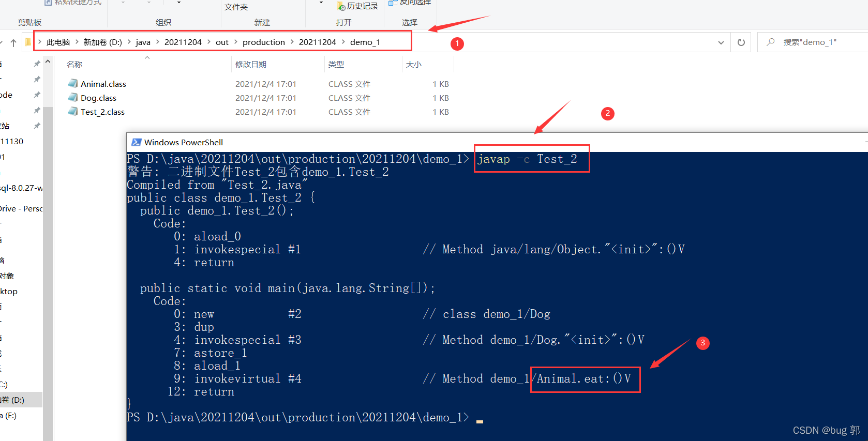
Task: Expand the chevron after 此电脑 in breadcrumb
Action: coord(77,42)
